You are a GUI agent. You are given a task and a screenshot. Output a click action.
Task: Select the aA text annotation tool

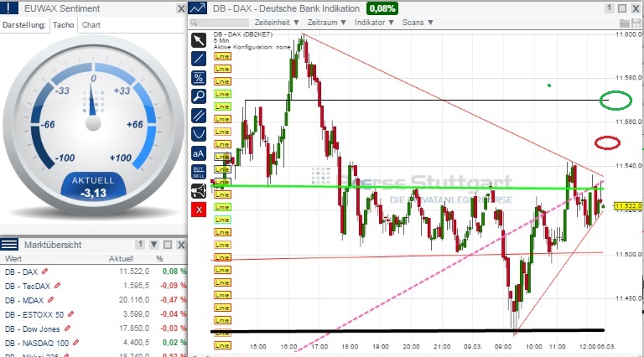[x=199, y=153]
